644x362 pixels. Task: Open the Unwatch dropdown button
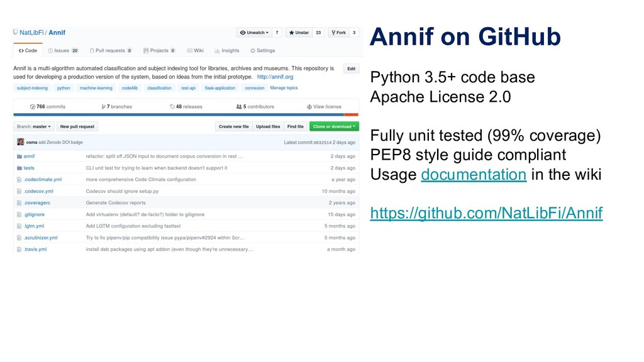click(254, 33)
